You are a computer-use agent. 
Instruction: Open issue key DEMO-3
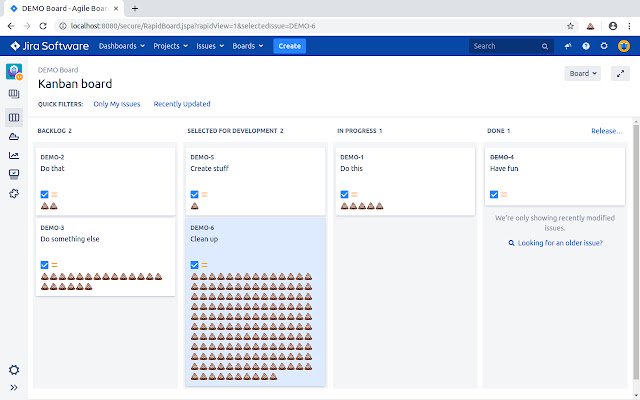52,228
